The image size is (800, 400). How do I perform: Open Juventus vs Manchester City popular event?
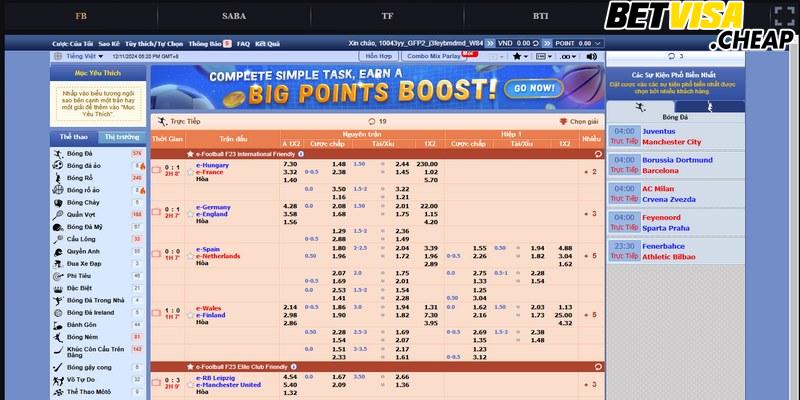click(x=676, y=137)
